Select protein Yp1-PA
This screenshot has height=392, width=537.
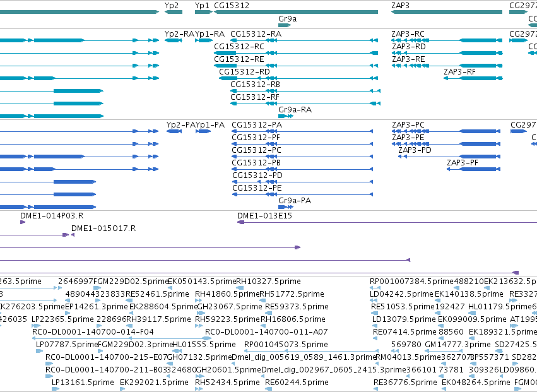point(210,125)
